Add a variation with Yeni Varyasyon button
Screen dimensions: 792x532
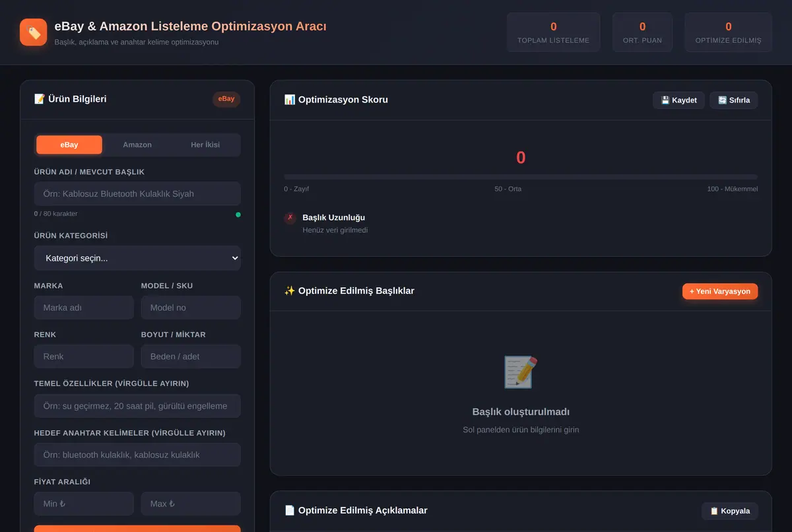coord(720,291)
